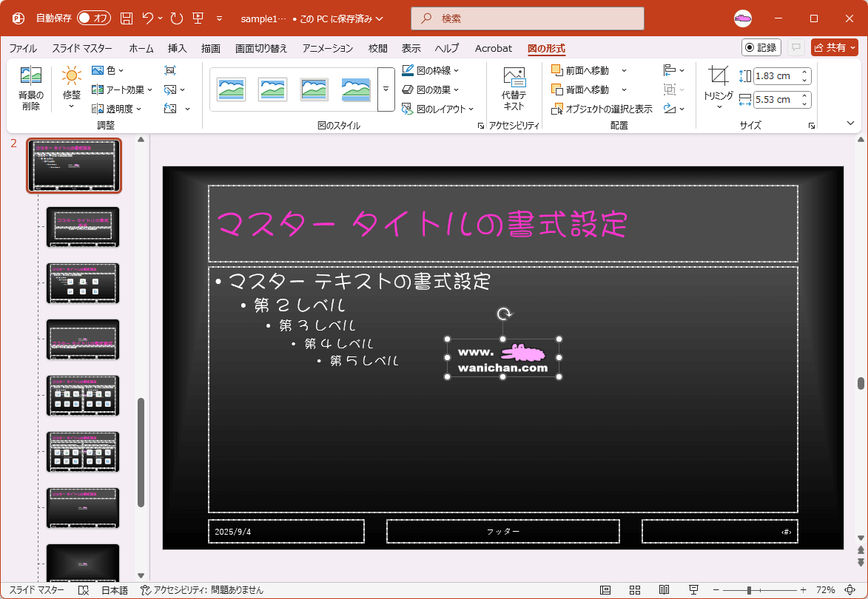The height and width of the screenshot is (599, 868).
Task: Click Fit slide to window icon
Action: (x=850, y=590)
